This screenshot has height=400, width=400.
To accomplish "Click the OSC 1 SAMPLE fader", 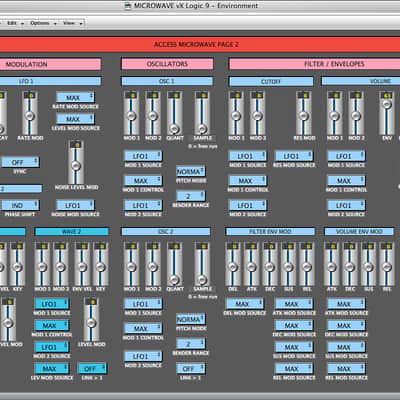I will (202, 113).
